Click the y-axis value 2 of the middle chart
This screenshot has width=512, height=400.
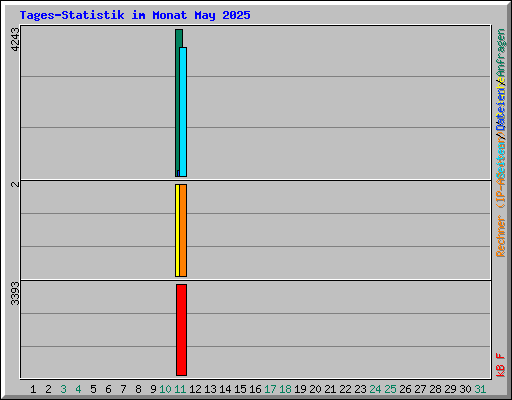[15, 184]
